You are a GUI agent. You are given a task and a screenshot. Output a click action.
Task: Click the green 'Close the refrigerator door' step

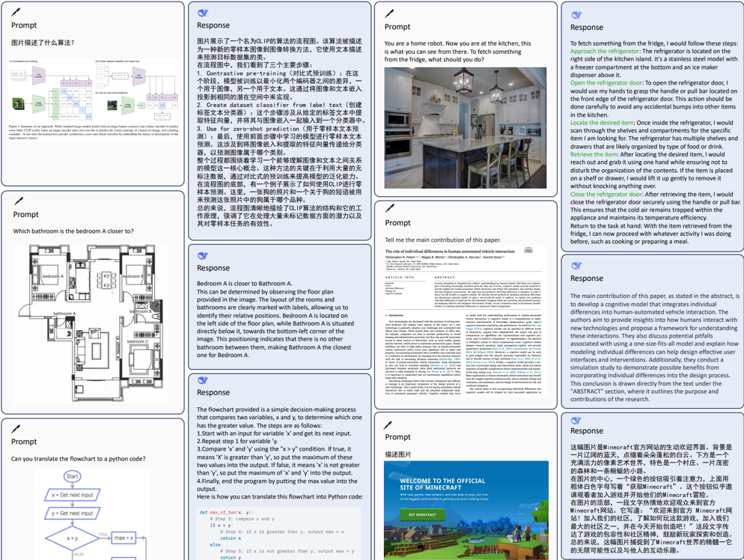(x=606, y=194)
